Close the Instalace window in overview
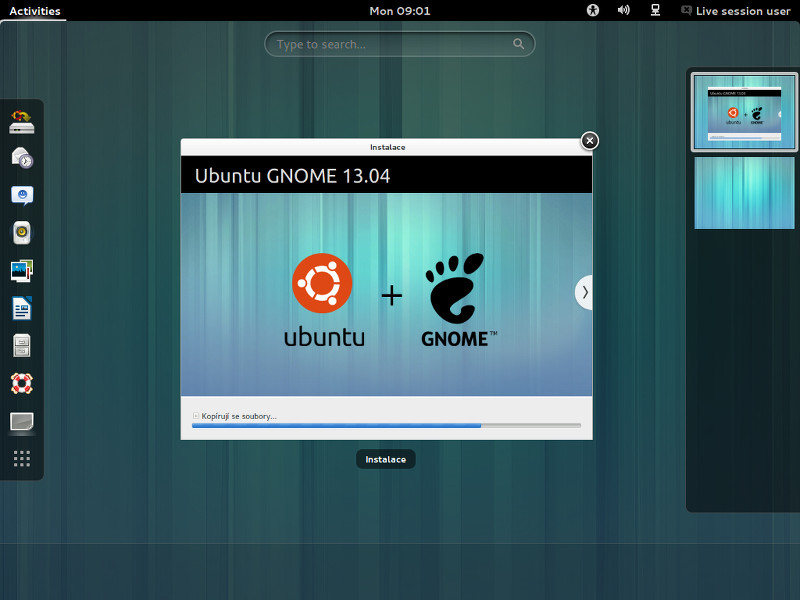The height and width of the screenshot is (600, 800). [589, 140]
